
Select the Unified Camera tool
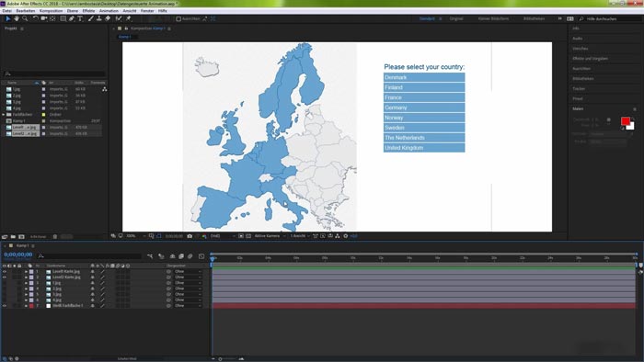[44, 18]
